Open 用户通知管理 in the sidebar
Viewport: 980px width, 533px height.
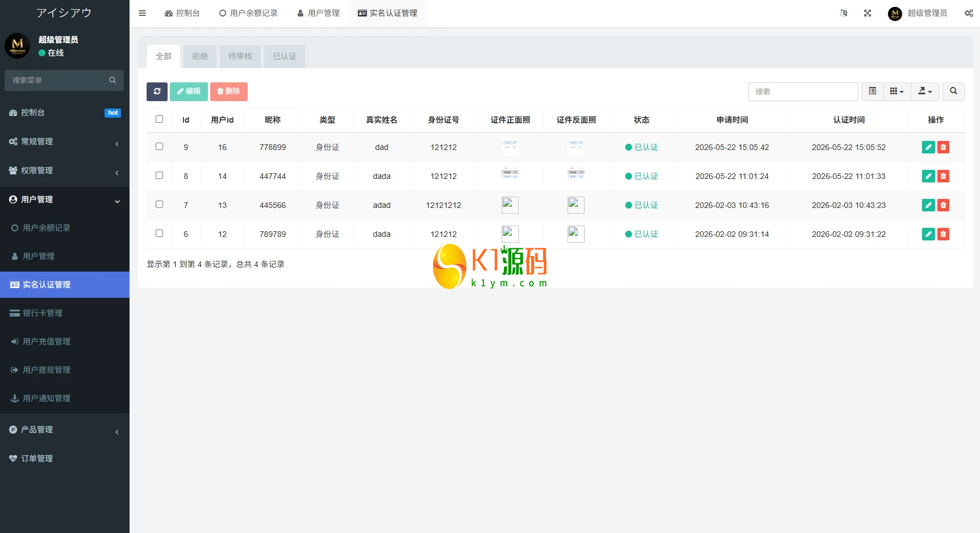(65, 398)
